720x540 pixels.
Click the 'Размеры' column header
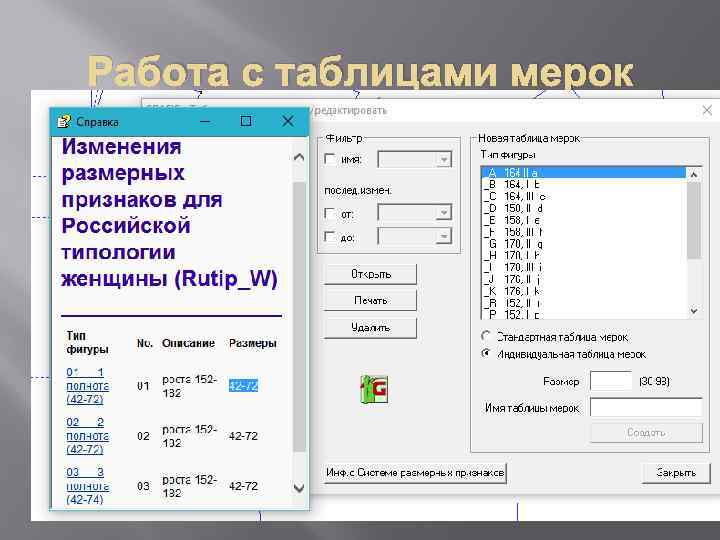coord(253,343)
